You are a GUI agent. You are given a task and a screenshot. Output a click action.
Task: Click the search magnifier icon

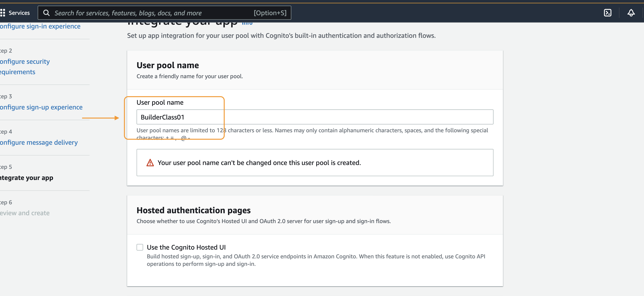tap(47, 13)
